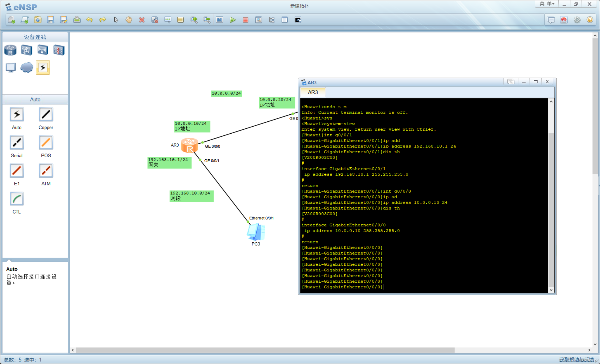600x364 pixels.
Task: Click the 设备连线 panel header
Action: (35, 37)
